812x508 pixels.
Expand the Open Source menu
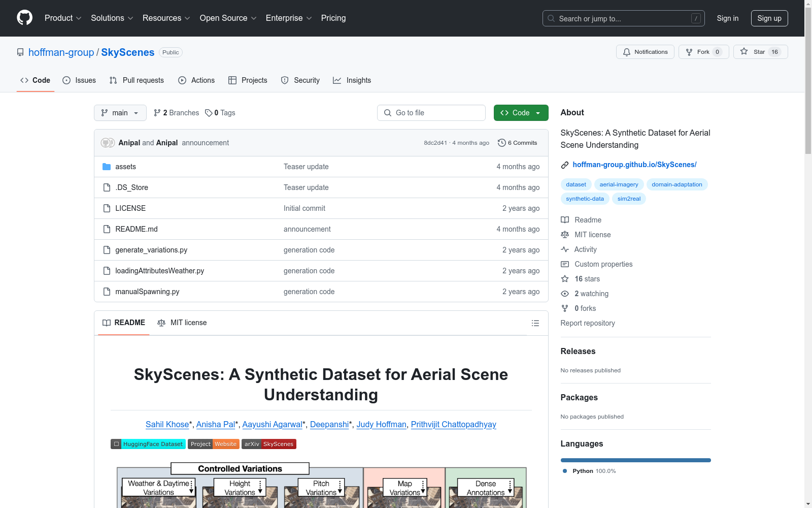click(228, 18)
